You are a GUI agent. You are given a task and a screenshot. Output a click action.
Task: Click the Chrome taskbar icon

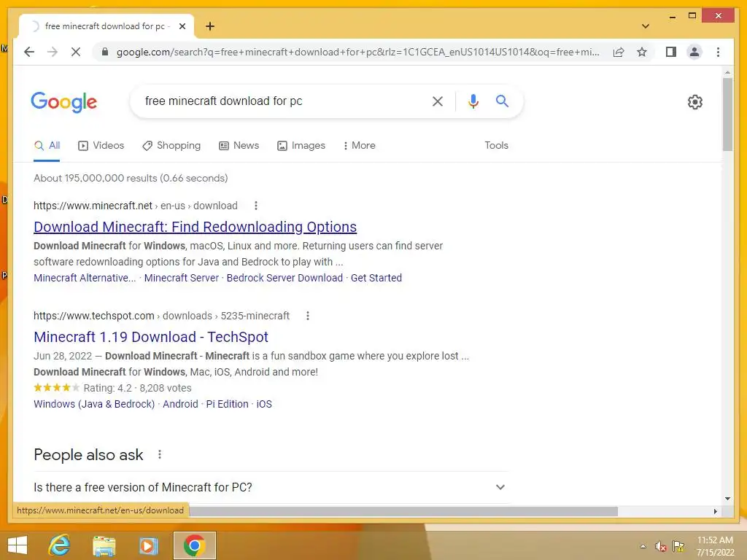pyautogui.click(x=194, y=545)
